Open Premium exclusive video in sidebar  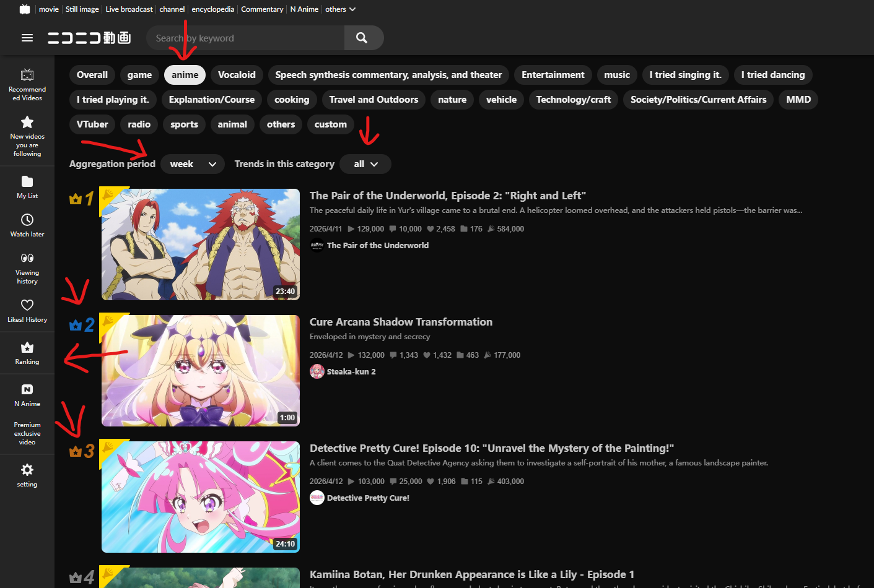(x=27, y=433)
